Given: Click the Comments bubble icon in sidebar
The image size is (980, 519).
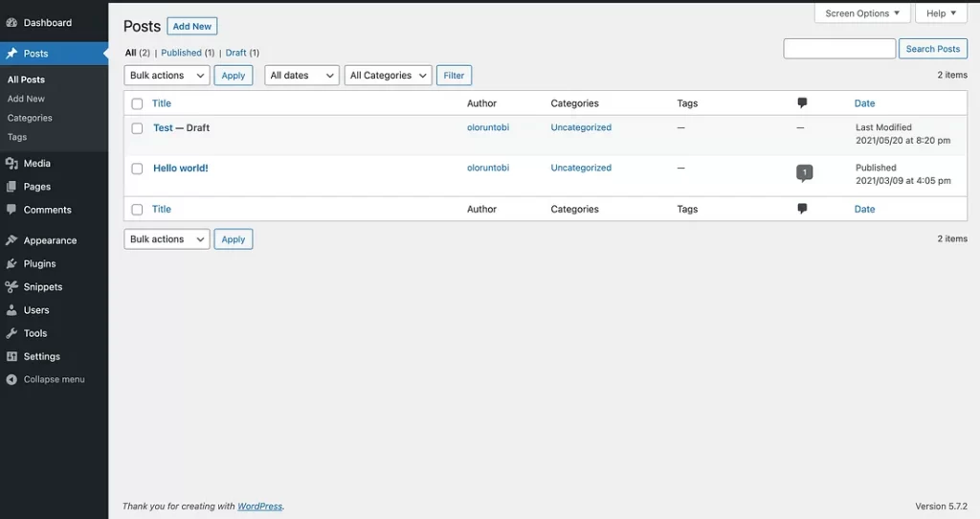Looking at the screenshot, I should (11, 210).
